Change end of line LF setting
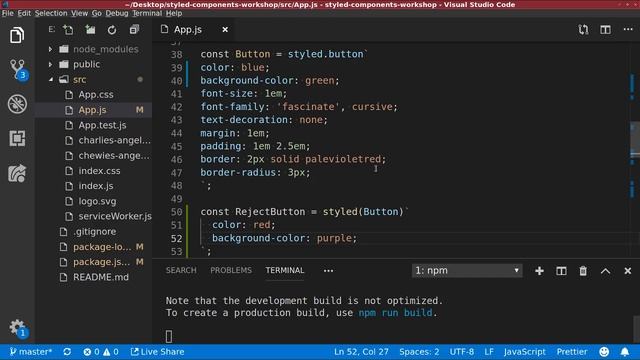The width and height of the screenshot is (640, 360). (489, 351)
